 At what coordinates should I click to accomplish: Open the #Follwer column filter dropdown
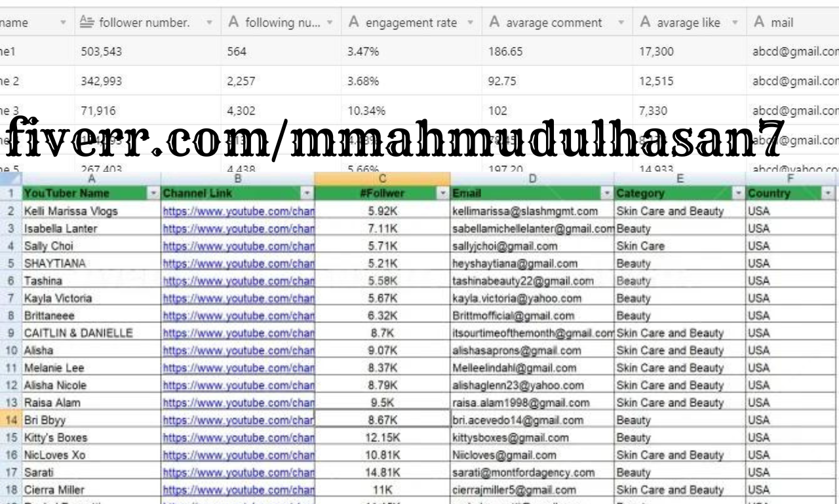442,193
